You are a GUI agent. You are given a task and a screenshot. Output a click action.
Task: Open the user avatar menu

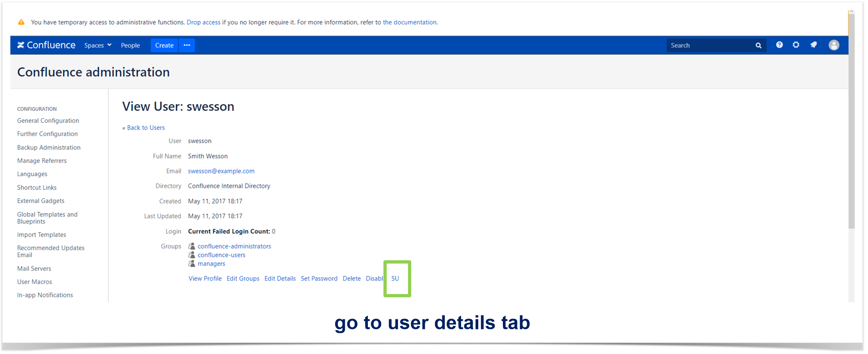point(834,45)
